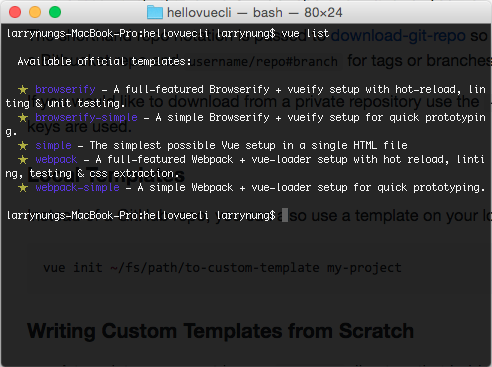Click the star beside webpack-simple template
Image resolution: width=492 pixels, height=367 pixels.
pos(23,187)
